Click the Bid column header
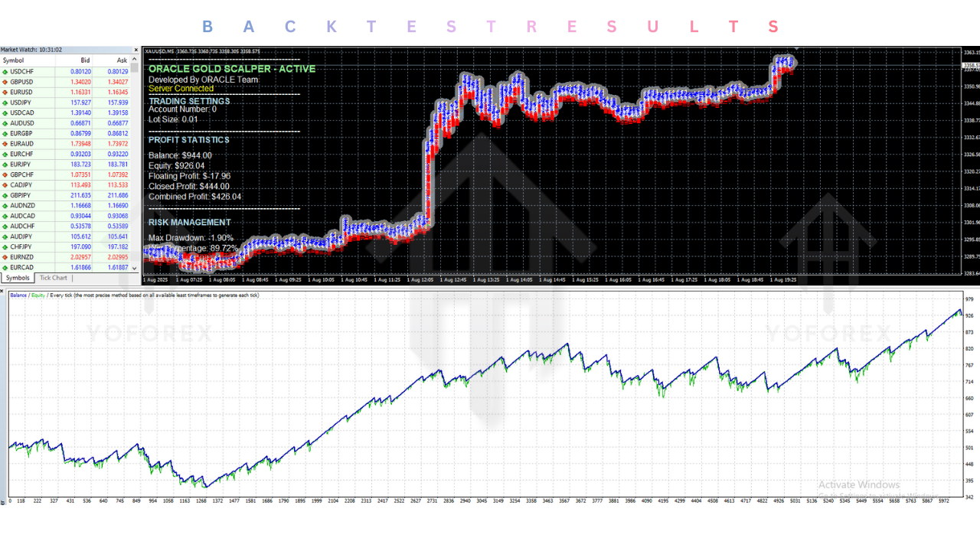Viewport: 980px width, 551px height. (x=85, y=60)
